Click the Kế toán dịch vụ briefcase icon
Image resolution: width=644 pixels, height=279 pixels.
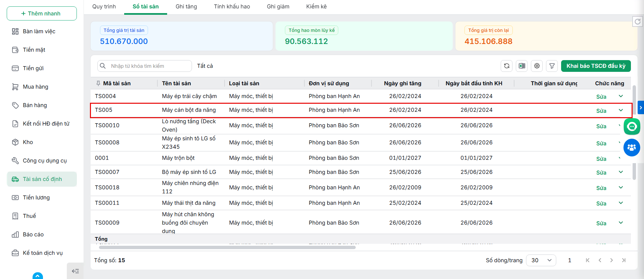tap(15, 253)
